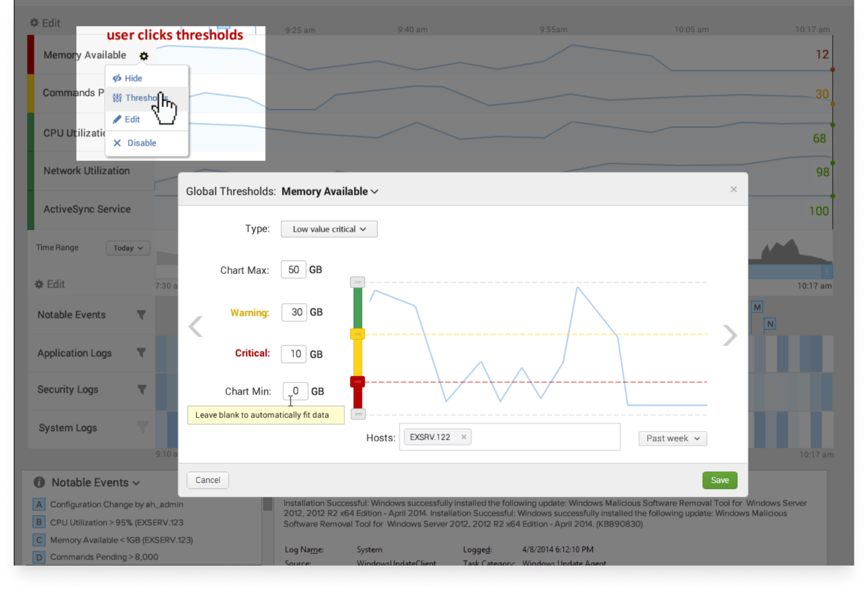Select Hide from the context menu
Image resolution: width=868 pixels, height=593 pixels.
[133, 78]
